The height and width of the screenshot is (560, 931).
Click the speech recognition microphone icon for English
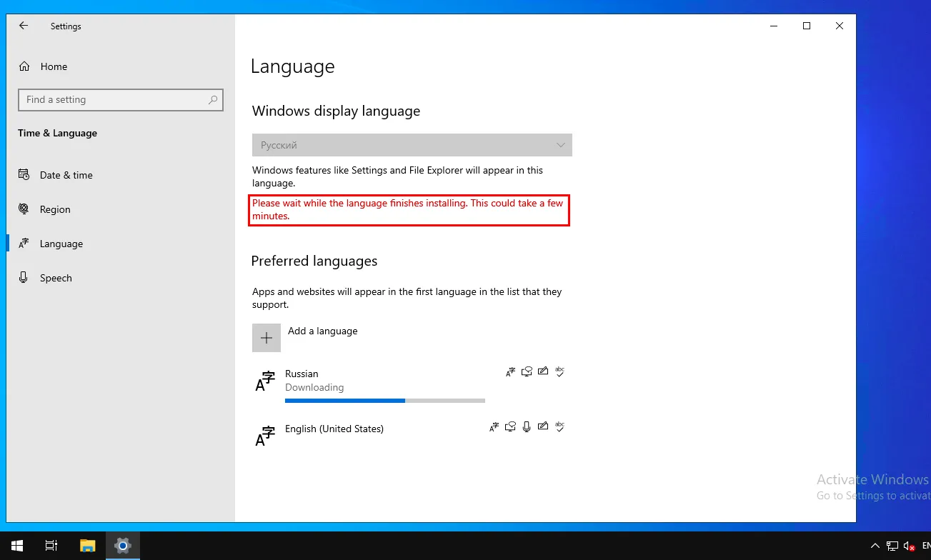point(527,427)
